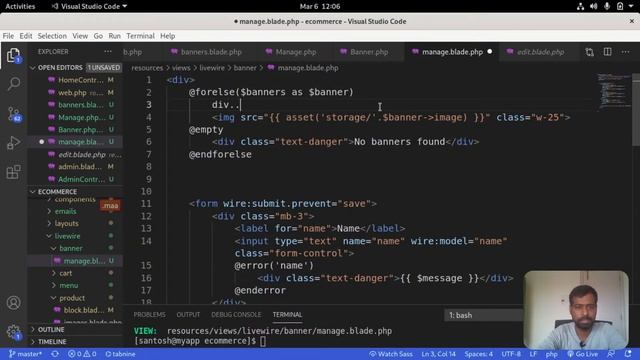Expand the layouts folder
This screenshot has height=360, width=640.
66,224
